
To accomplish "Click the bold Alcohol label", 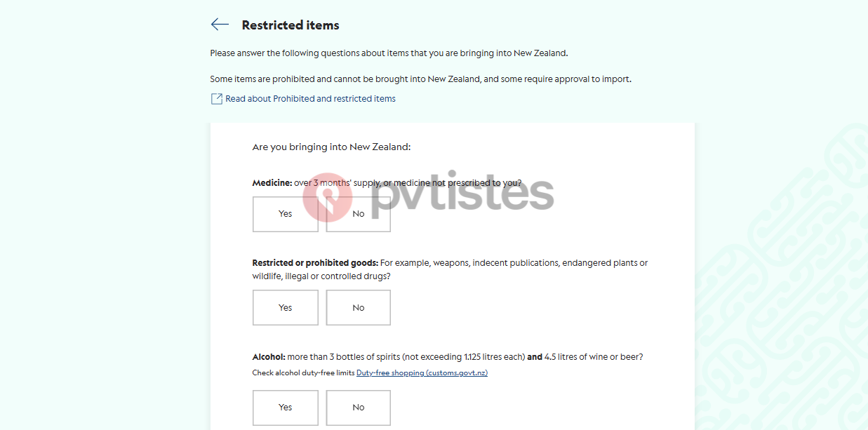I will click(x=269, y=357).
